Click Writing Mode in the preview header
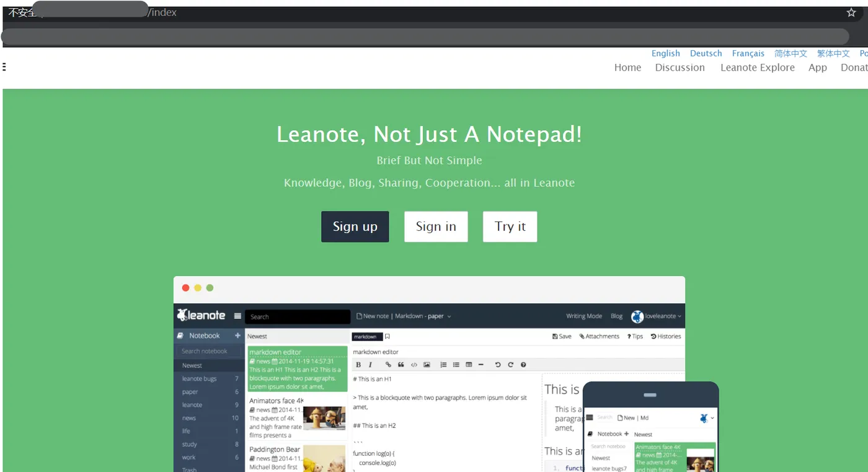The height and width of the screenshot is (472, 868). point(584,316)
